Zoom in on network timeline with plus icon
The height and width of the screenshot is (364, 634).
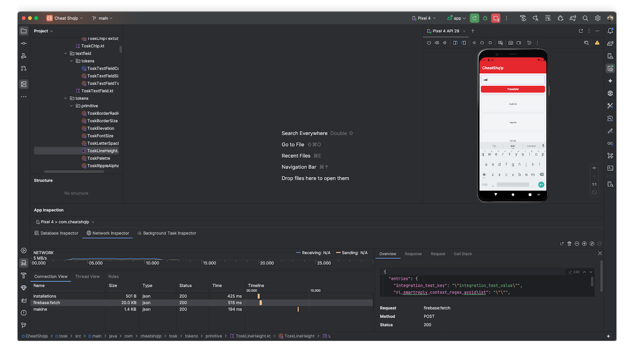point(584,244)
